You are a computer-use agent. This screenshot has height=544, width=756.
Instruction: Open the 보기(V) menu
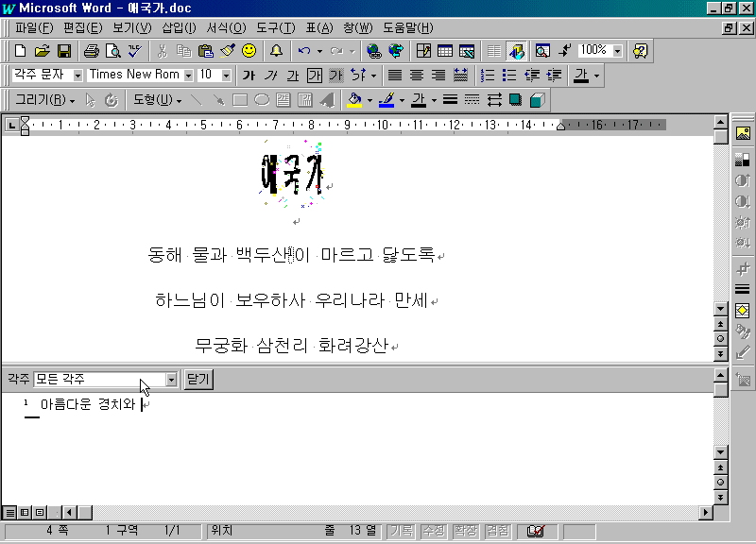(132, 28)
